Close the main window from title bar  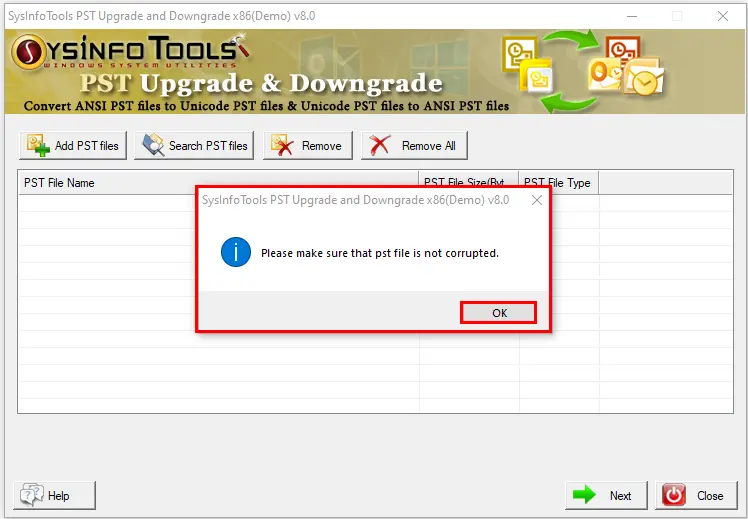(723, 16)
